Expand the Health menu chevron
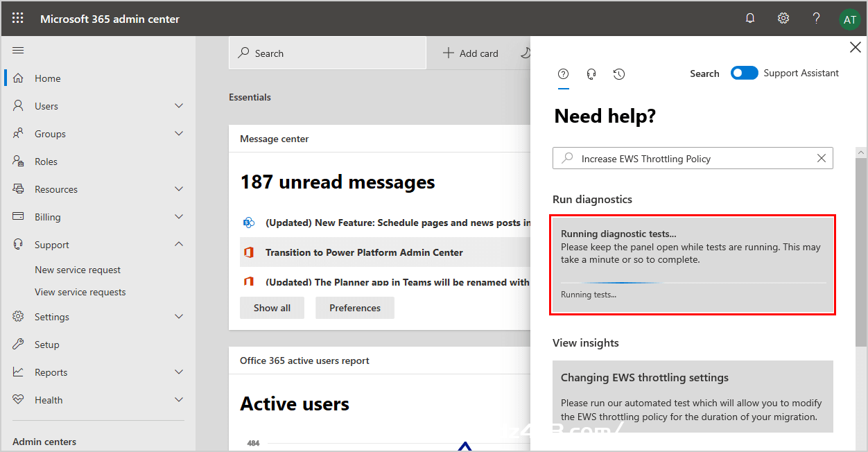 [x=179, y=400]
